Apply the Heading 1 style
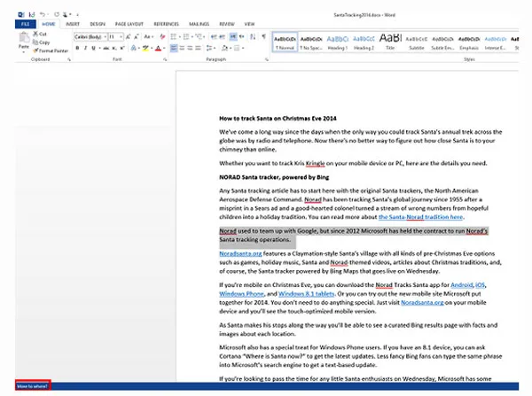This screenshot has width=532, height=396. 337,43
